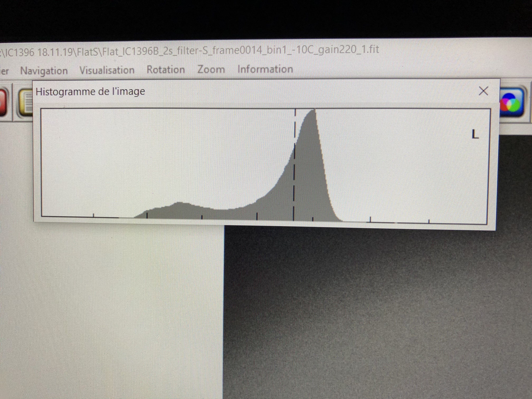This screenshot has height=399, width=532.
Task: Open the Rotation menu
Action: pos(166,70)
